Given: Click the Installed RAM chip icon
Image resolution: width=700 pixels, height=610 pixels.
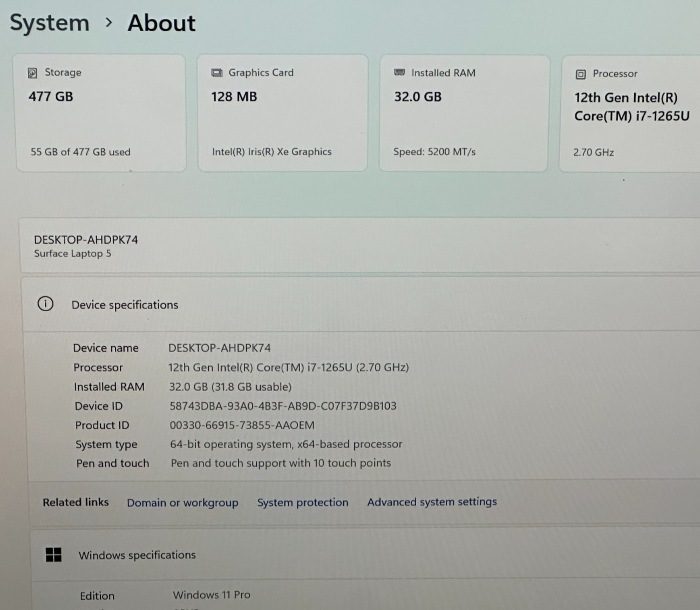Looking at the screenshot, I should (x=399, y=72).
